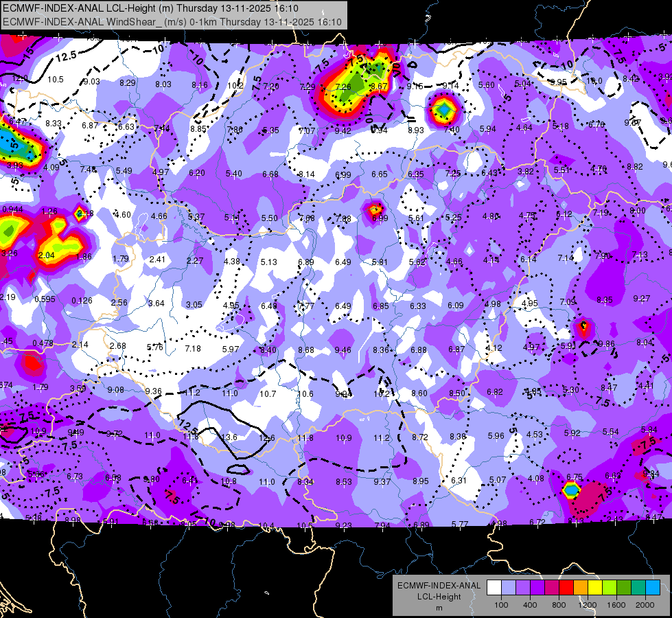The image size is (672, 618).
Task: Click the map value '6.31'
Action: (459, 481)
